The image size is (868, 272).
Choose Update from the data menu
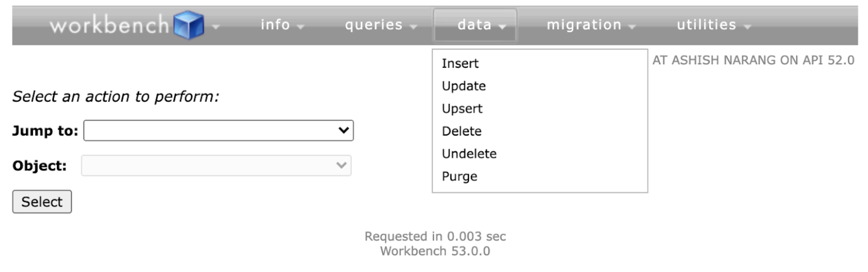click(463, 86)
